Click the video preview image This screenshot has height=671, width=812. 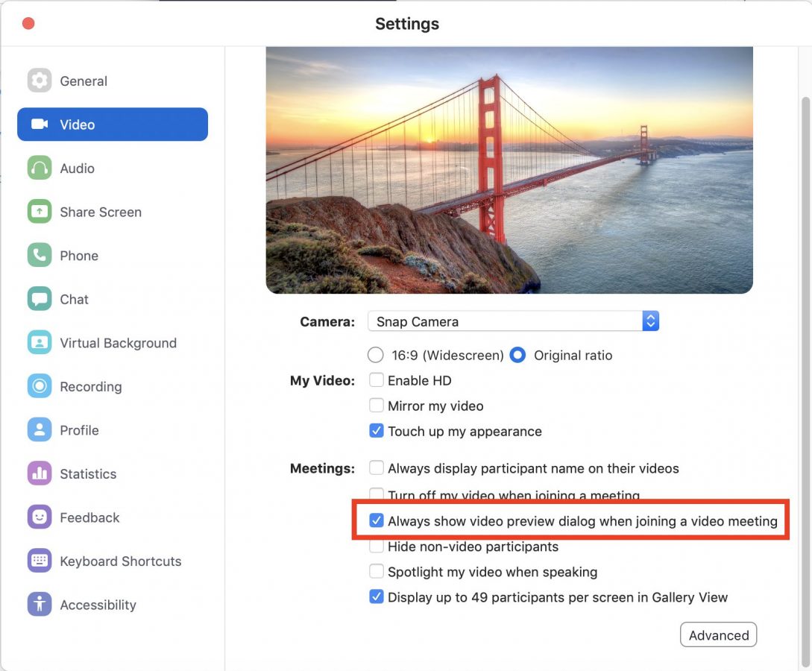pyautogui.click(x=509, y=170)
